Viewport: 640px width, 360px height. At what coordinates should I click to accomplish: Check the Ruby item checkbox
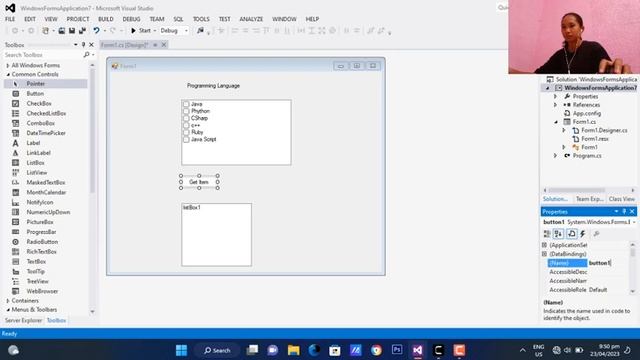[186, 132]
